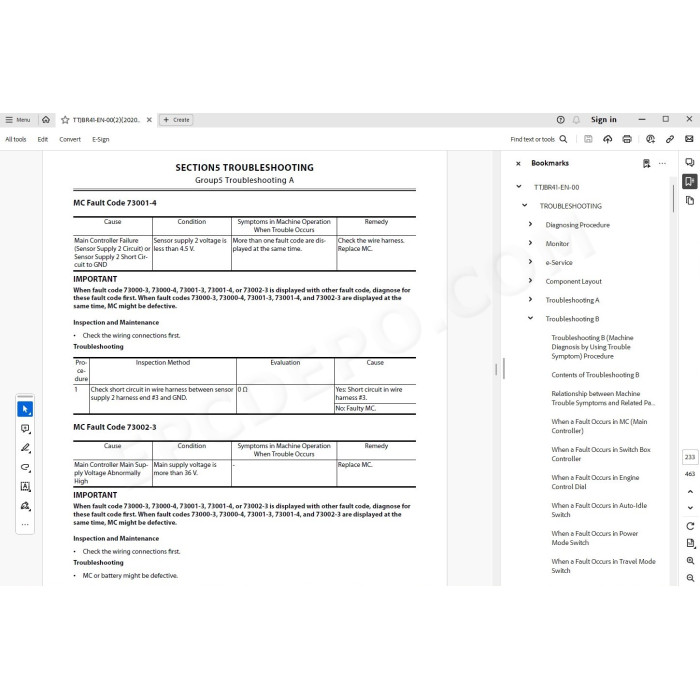Click the Sign in button
This screenshot has height=700, width=700.
[x=604, y=120]
